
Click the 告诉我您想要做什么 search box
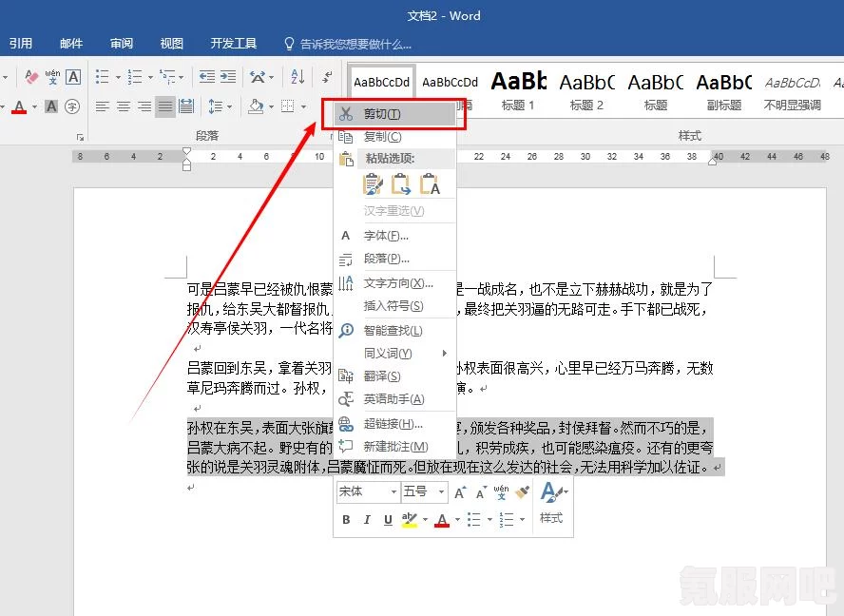coord(348,44)
